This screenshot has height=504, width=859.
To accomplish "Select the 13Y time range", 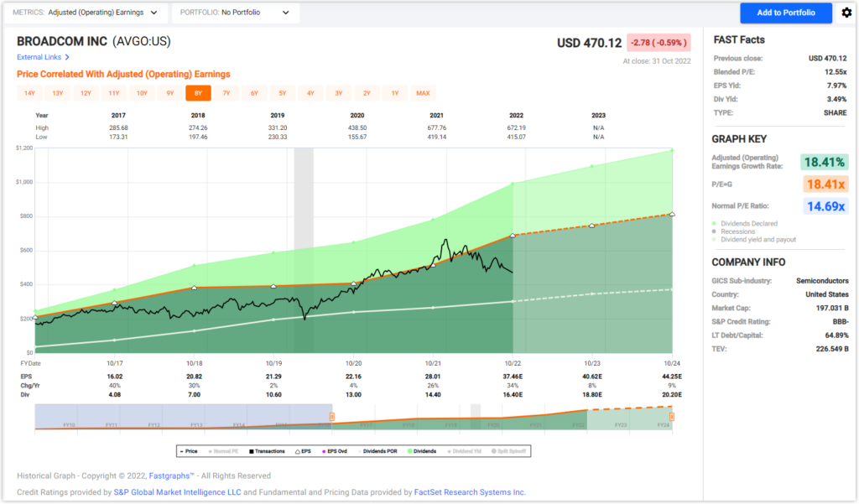I will 58,93.
